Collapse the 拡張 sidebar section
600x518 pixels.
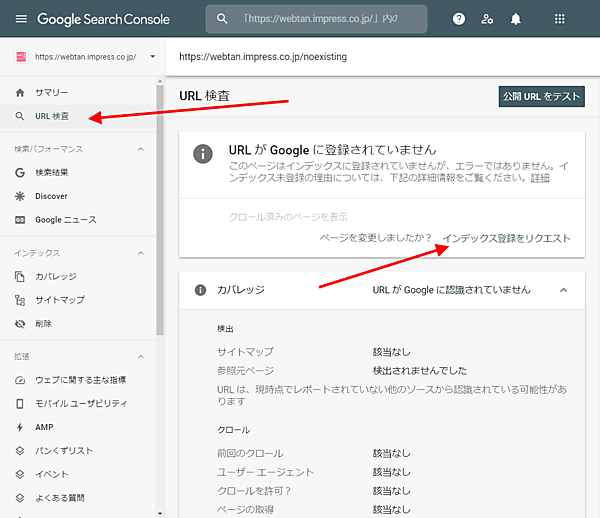click(140, 357)
